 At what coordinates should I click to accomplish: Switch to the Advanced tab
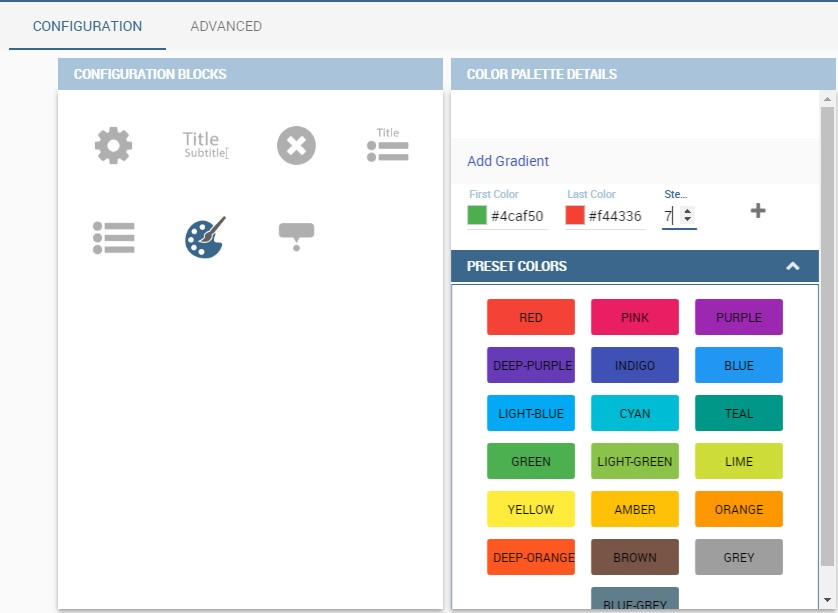pyautogui.click(x=226, y=26)
